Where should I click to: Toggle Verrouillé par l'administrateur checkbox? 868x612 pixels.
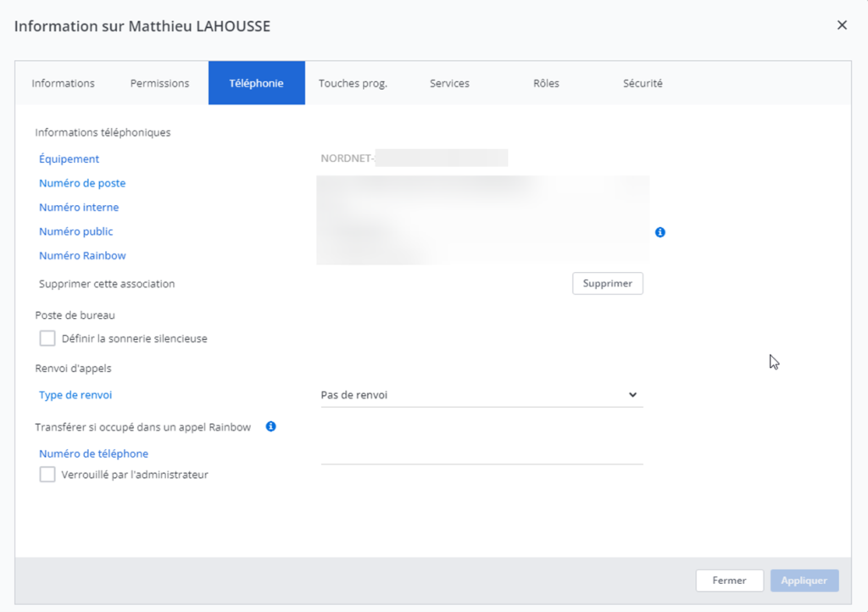pyautogui.click(x=47, y=475)
